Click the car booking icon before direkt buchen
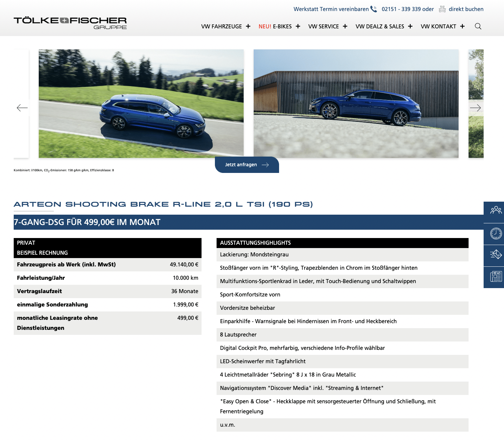 pos(442,9)
